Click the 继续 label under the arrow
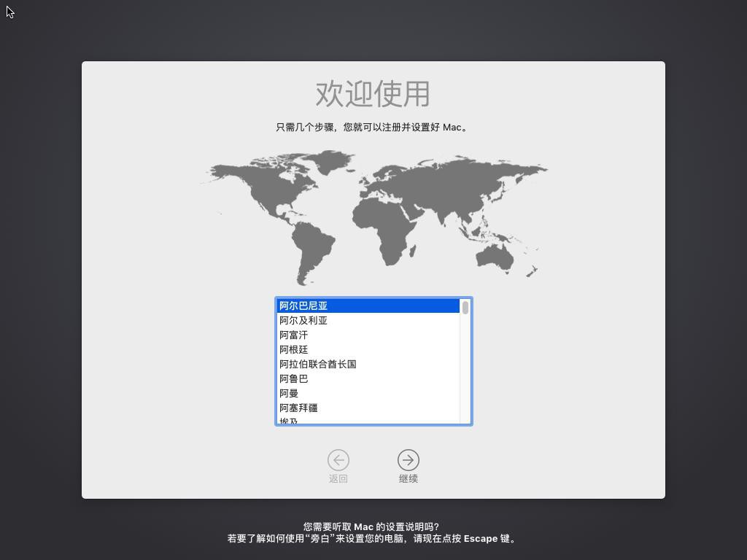 pyautogui.click(x=409, y=478)
